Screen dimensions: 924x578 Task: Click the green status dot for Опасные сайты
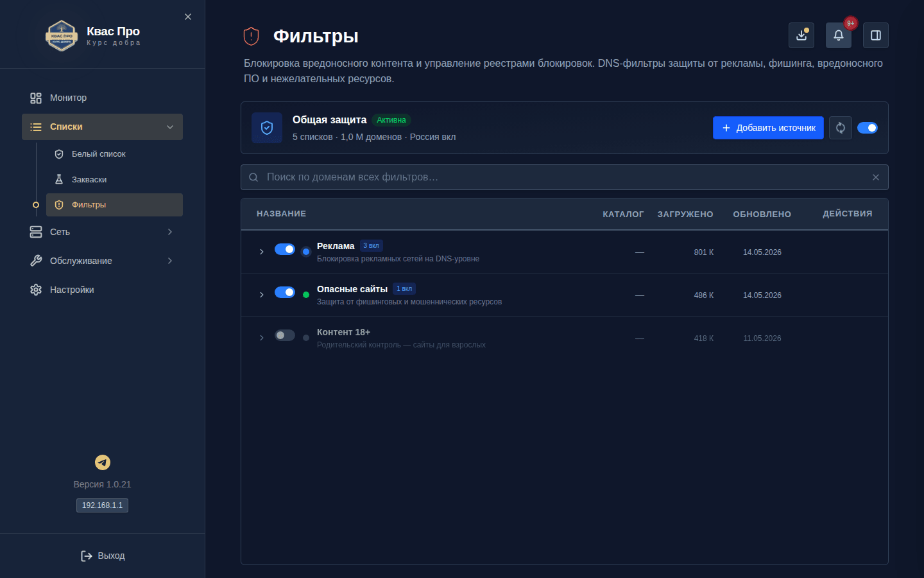click(306, 295)
